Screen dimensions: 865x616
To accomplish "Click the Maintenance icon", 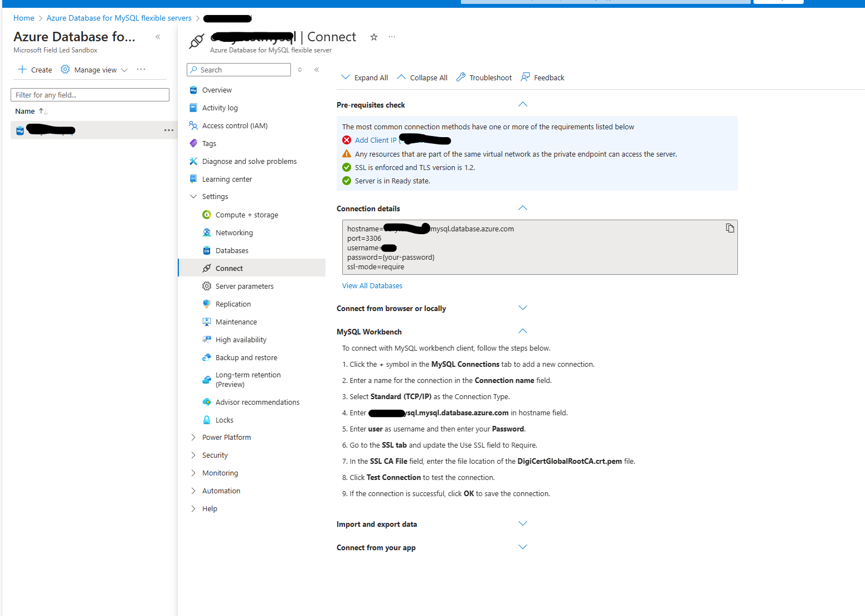I will 207,322.
